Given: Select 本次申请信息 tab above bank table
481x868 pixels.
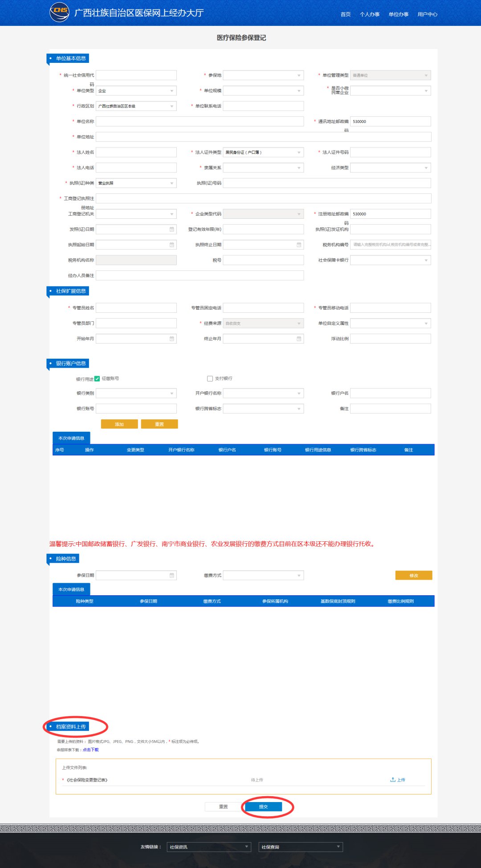Looking at the screenshot, I should coord(71,438).
